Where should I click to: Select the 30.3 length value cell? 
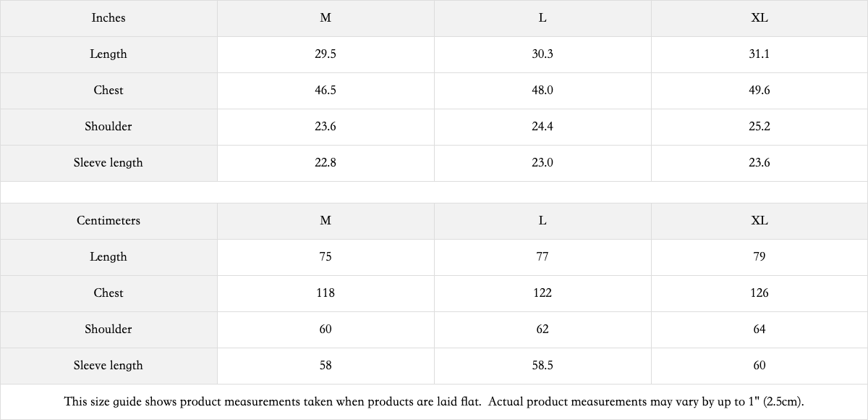coord(542,54)
